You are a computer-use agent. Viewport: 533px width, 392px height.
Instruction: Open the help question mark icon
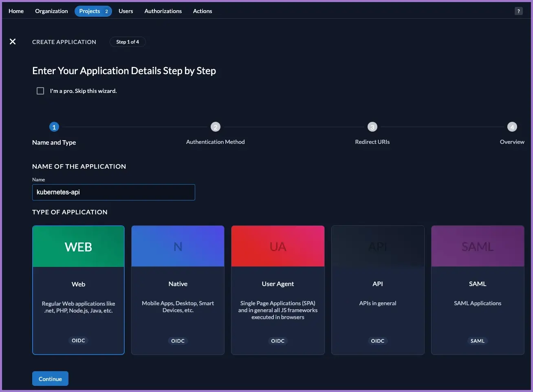[518, 11]
